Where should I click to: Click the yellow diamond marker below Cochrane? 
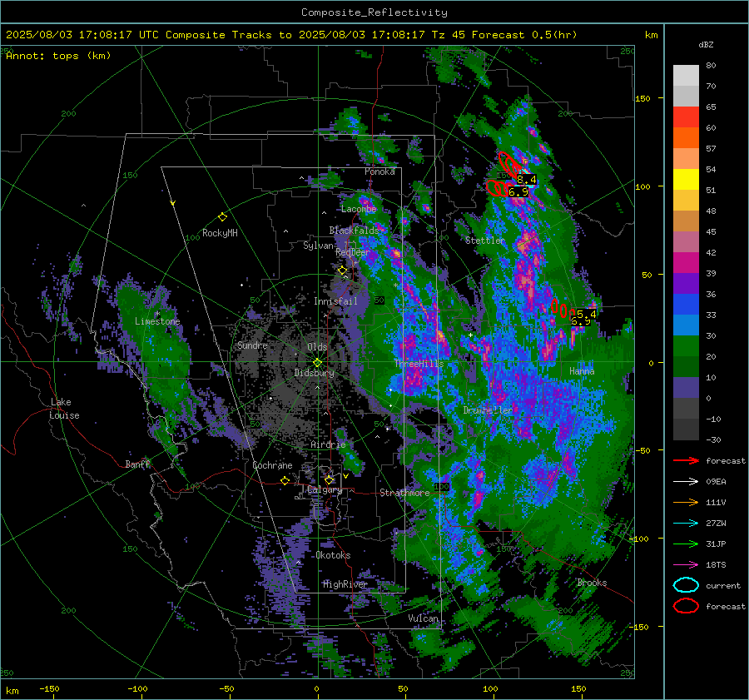[285, 480]
